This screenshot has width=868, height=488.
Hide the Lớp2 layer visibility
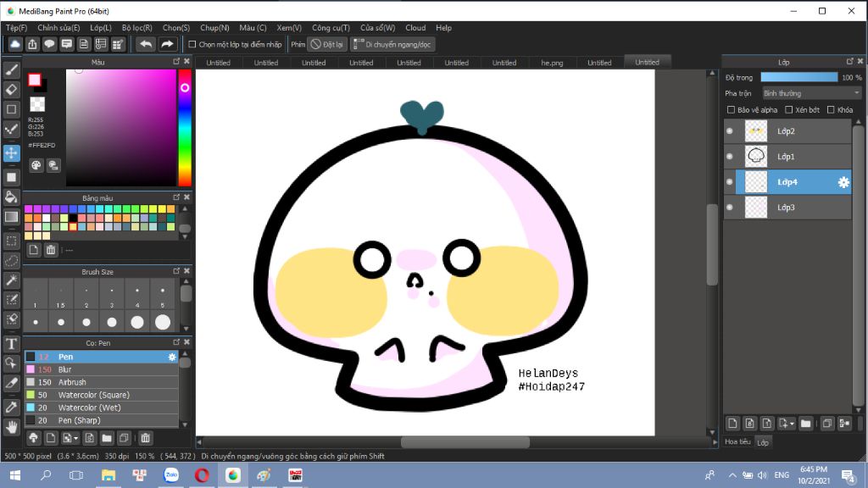click(x=730, y=131)
